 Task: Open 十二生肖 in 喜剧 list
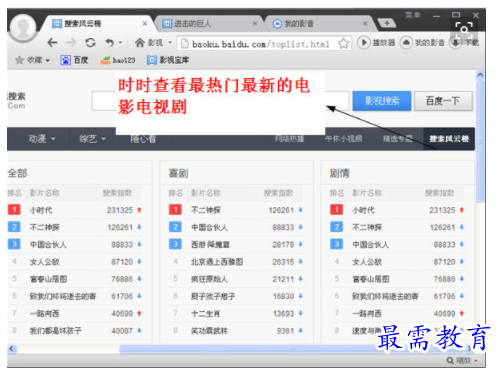coord(205,314)
